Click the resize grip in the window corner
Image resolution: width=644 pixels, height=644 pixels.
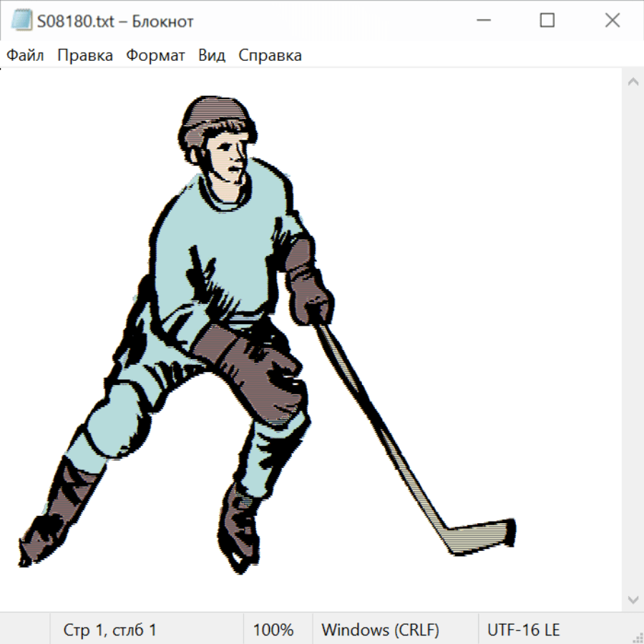[x=638, y=638]
